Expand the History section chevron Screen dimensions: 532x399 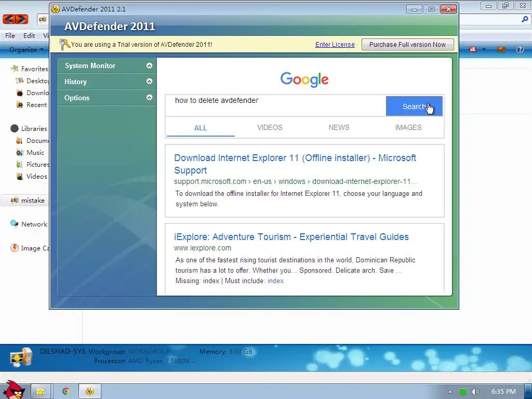point(149,82)
